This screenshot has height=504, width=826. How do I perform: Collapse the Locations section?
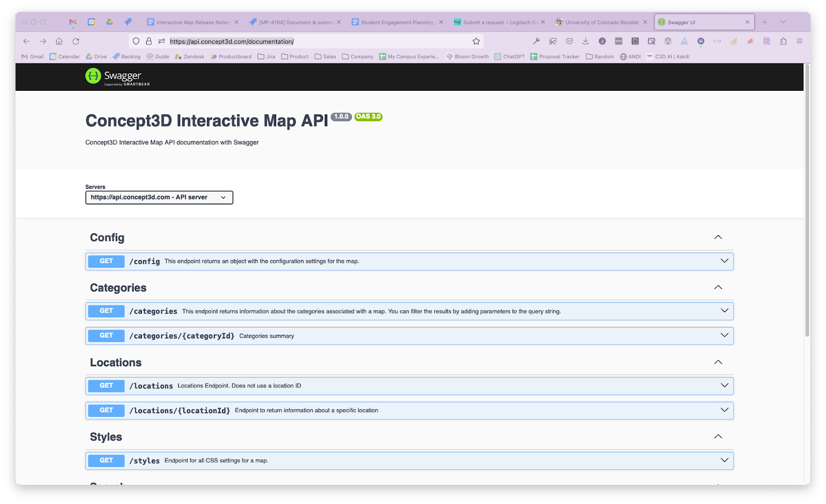[718, 362]
